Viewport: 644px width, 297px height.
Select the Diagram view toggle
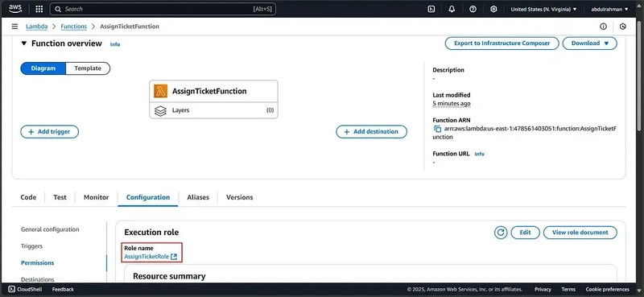pyautogui.click(x=43, y=68)
